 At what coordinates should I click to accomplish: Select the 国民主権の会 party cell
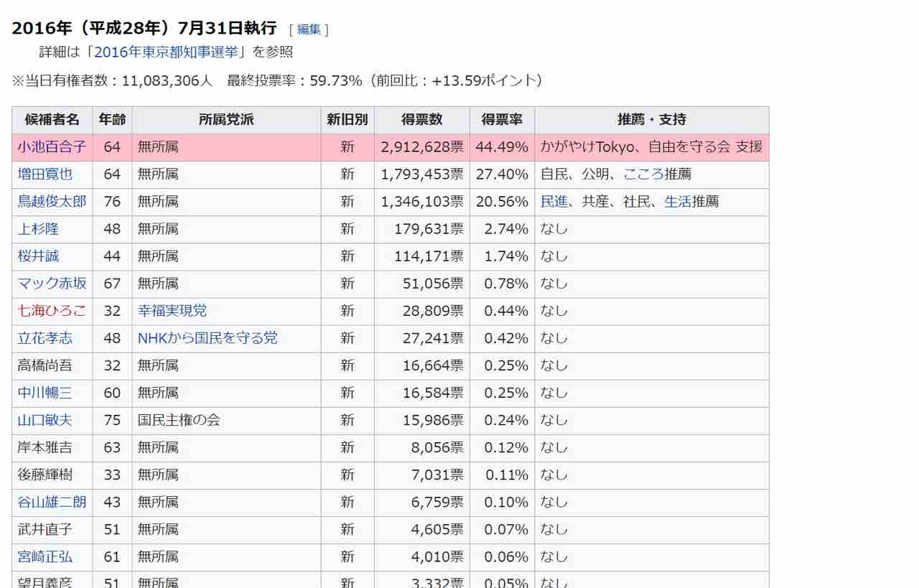(226, 420)
